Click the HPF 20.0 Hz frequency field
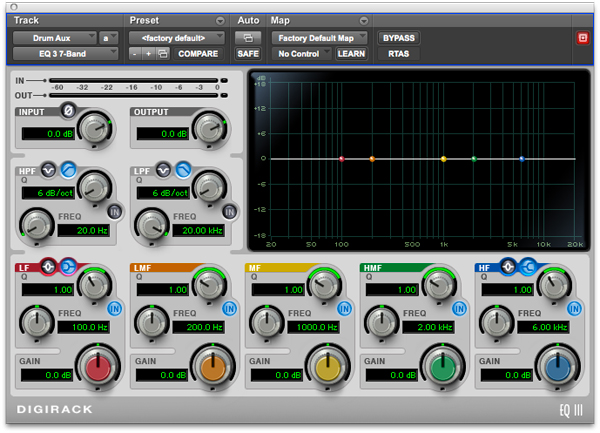 coord(83,231)
